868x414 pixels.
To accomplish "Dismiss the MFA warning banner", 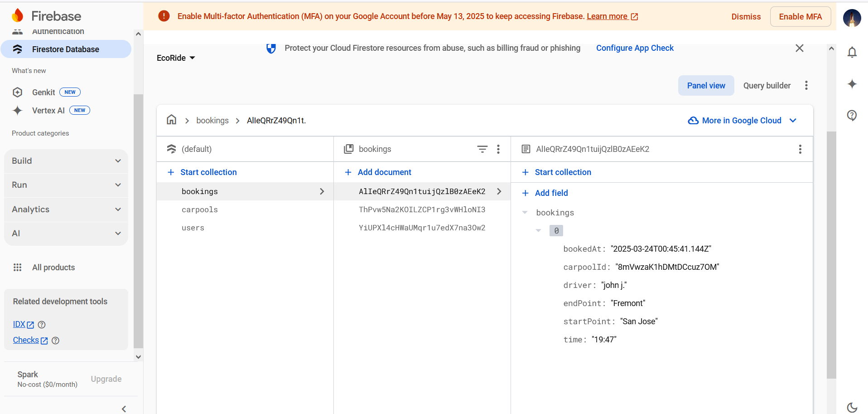I will [x=746, y=17].
